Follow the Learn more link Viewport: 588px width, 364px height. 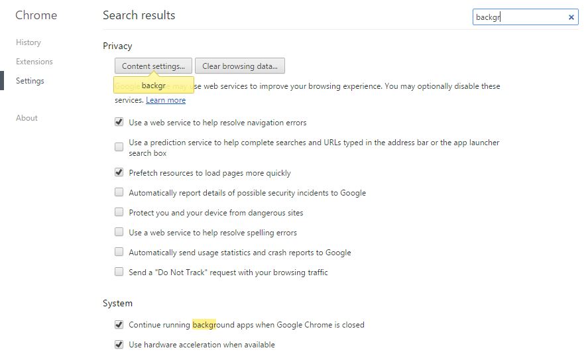166,100
